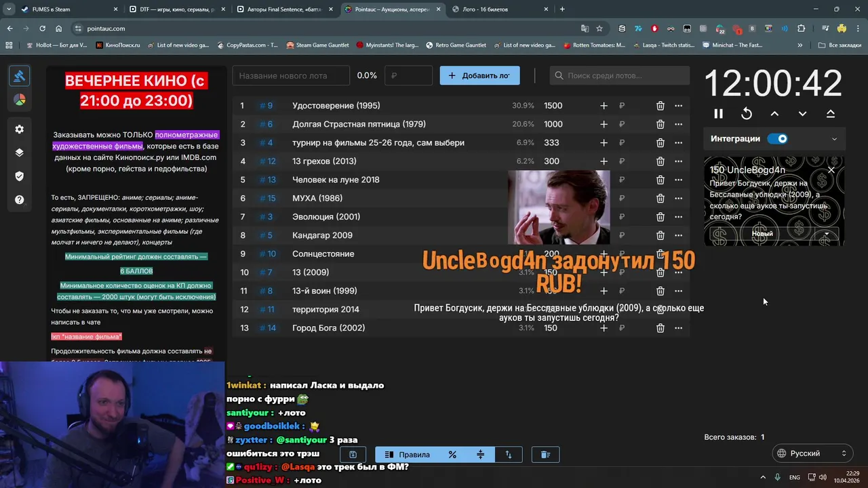Toggle the Правила rules panel button
Screen dimensions: 868x488
(x=406, y=455)
